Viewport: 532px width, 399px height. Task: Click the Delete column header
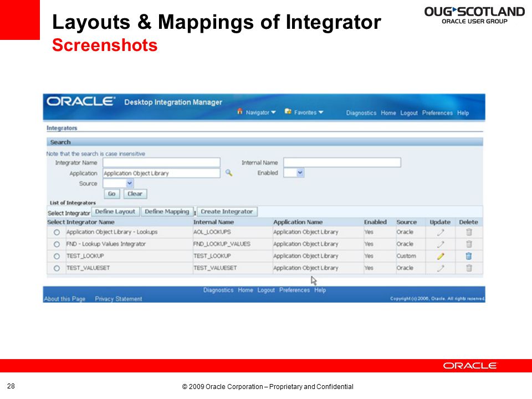pyautogui.click(x=469, y=222)
